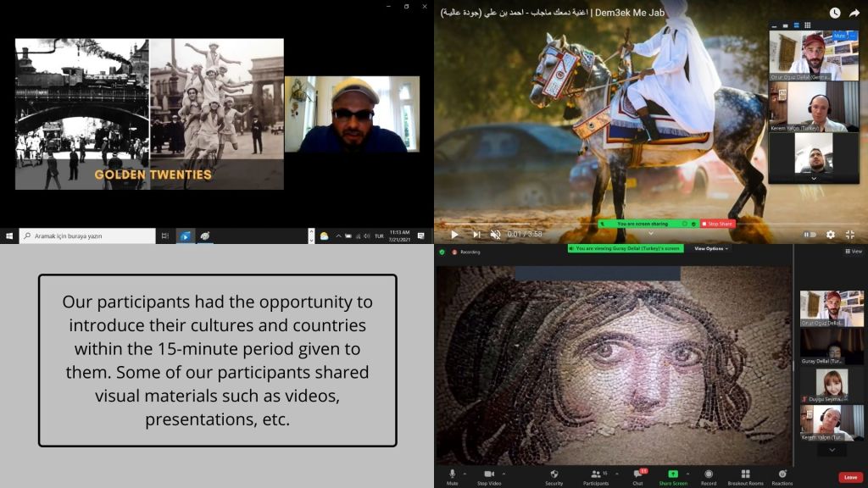868x488 pixels.
Task: Click the green Share Screen icon
Action: click(673, 474)
